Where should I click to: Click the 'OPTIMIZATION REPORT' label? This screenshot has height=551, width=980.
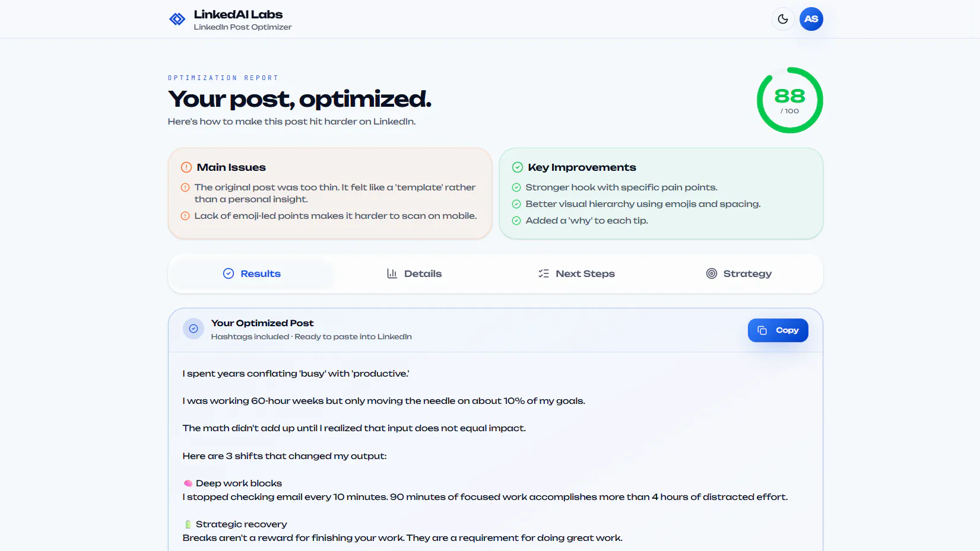pos(223,78)
